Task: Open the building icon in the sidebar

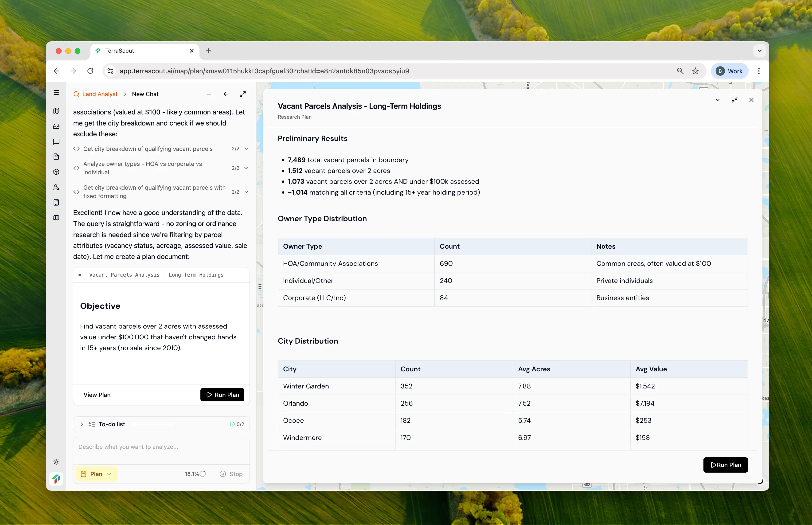Action: click(56, 203)
